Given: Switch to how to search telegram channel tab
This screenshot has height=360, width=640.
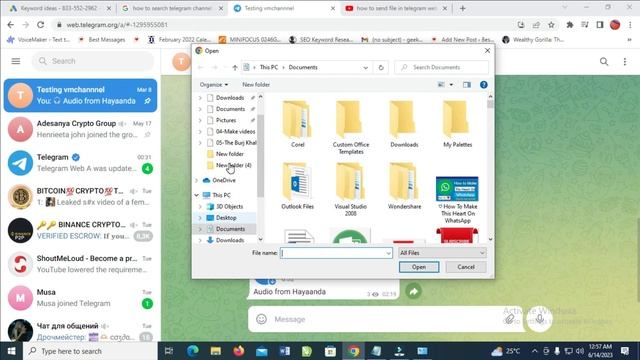Looking at the screenshot, I should click(x=172, y=8).
